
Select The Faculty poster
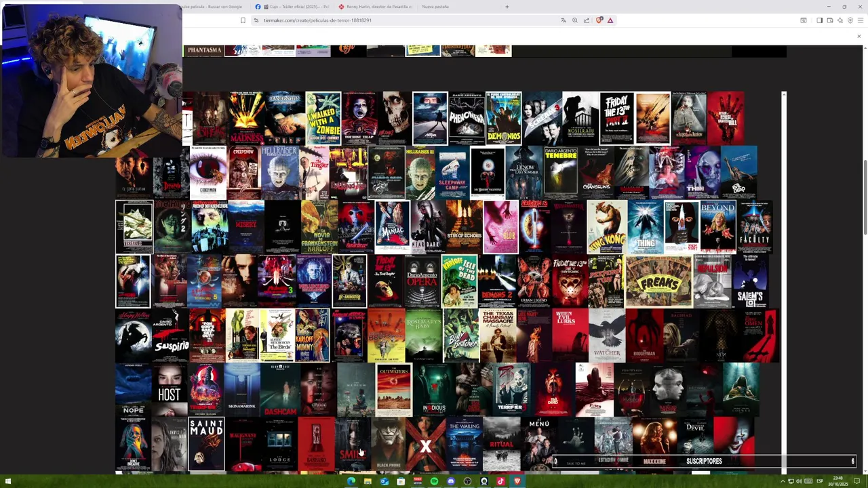pos(755,227)
